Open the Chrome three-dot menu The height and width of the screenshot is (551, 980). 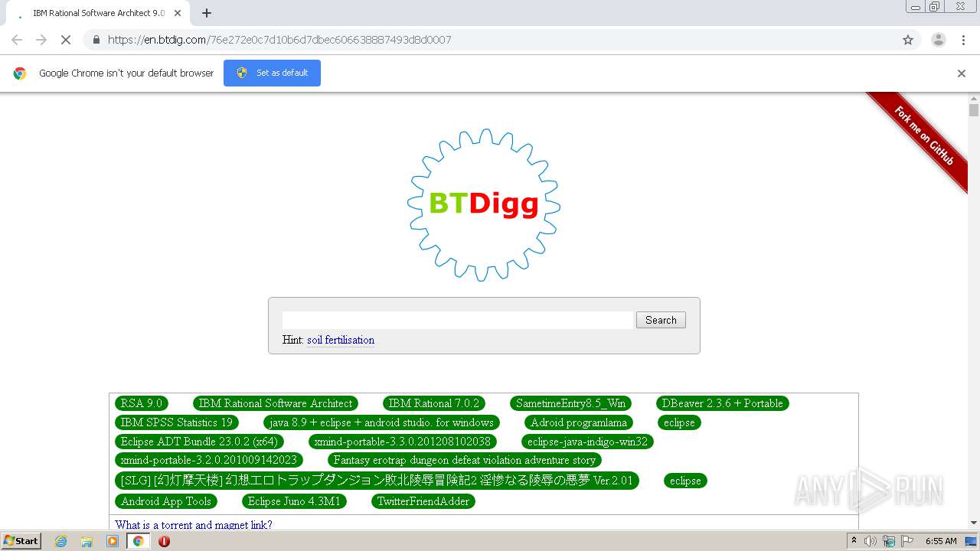(963, 40)
